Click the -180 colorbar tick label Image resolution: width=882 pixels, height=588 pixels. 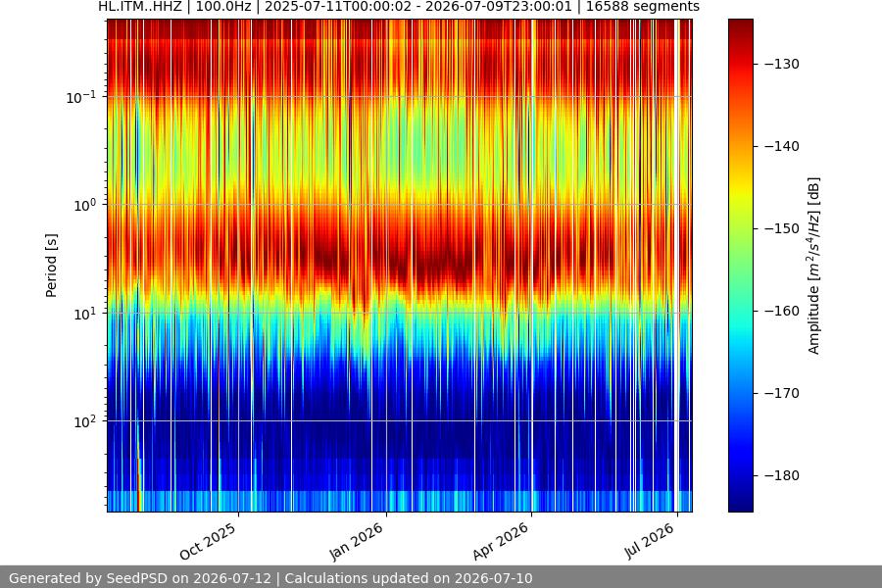coord(782,475)
